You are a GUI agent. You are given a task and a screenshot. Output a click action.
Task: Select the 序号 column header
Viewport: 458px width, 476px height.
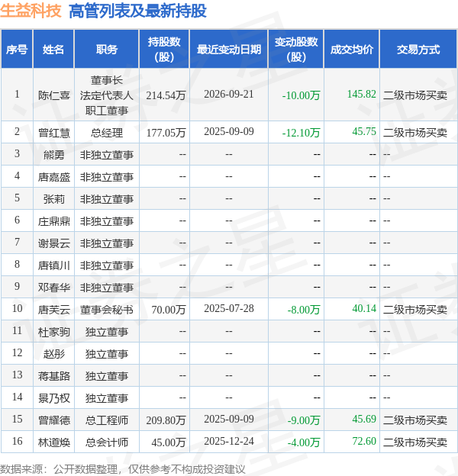[17, 49]
